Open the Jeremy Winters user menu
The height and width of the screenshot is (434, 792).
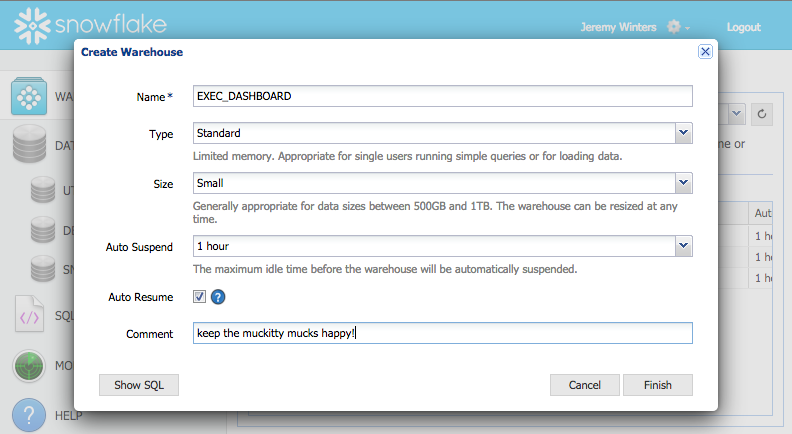pos(618,27)
